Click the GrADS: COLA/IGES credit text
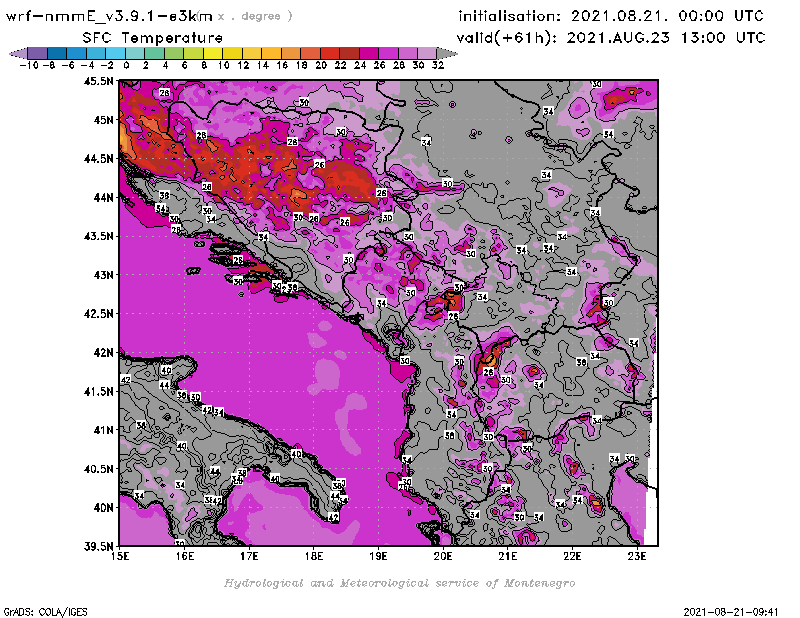This screenshot has height=618, width=800. click(x=44, y=609)
